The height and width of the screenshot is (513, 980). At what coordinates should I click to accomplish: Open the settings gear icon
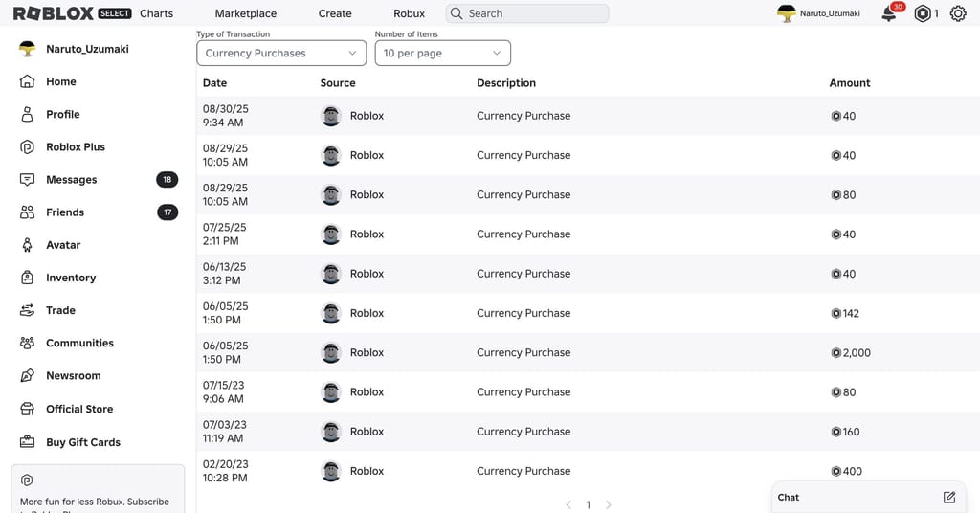[x=957, y=13]
